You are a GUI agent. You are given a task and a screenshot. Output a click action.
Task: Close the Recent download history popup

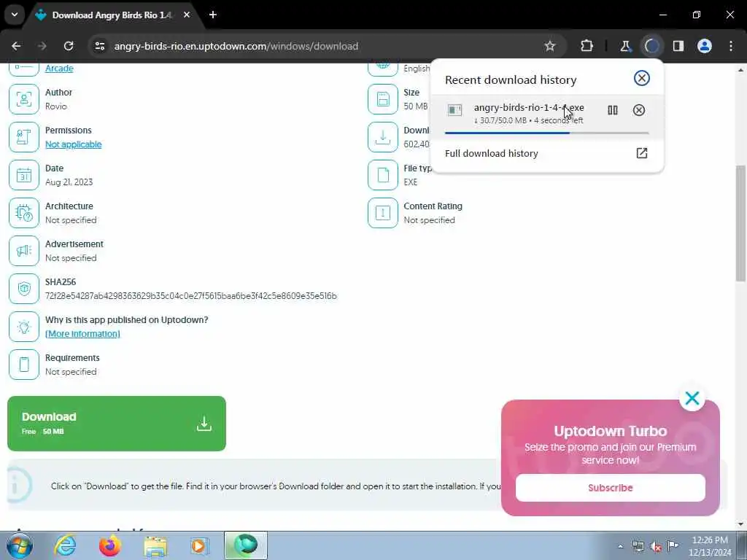point(642,78)
